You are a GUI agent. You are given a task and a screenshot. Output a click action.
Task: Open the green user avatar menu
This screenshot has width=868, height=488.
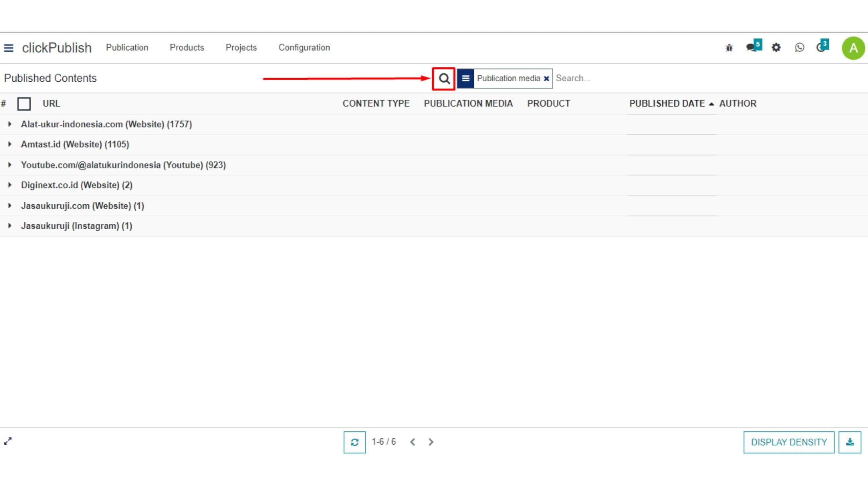853,48
